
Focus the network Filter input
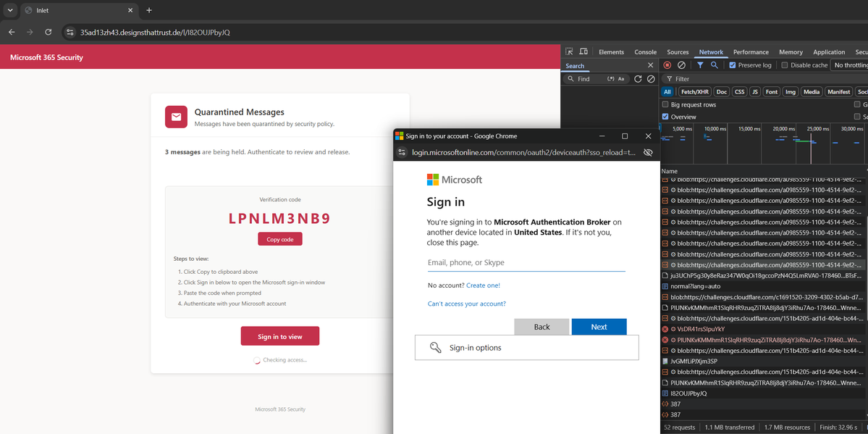click(x=764, y=79)
